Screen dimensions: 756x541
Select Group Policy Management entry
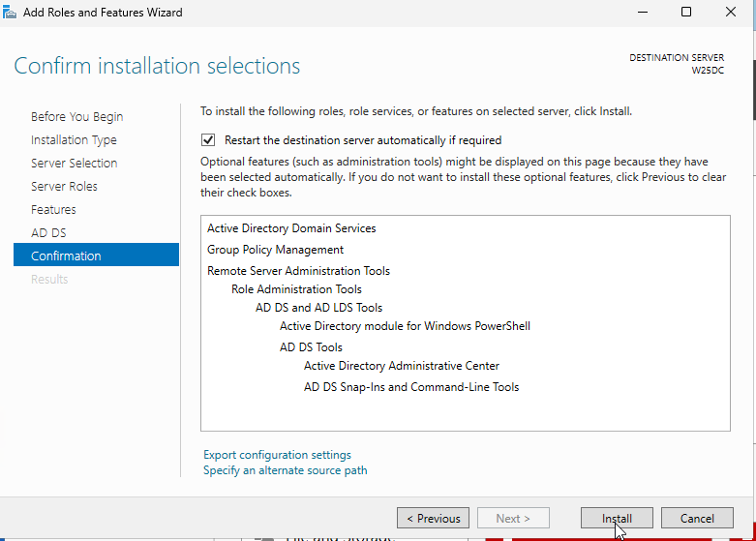275,250
